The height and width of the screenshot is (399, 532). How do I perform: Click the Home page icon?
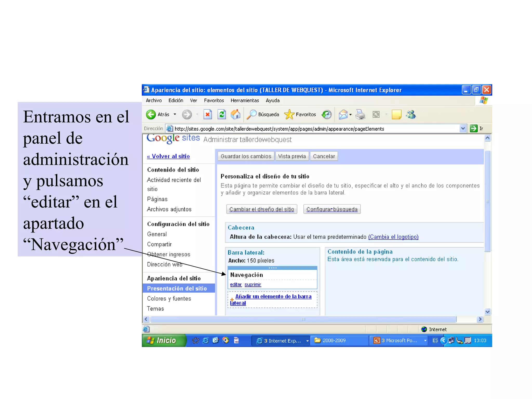pos(236,115)
